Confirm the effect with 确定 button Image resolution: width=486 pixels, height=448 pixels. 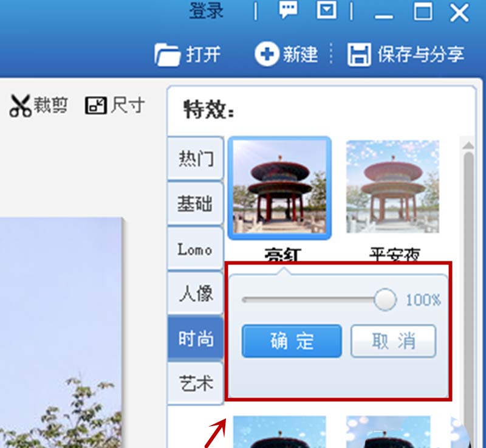tap(292, 341)
